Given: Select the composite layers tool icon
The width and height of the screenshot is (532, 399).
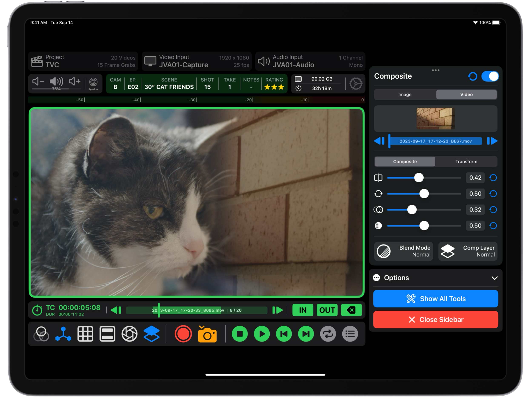Looking at the screenshot, I should click(x=152, y=334).
